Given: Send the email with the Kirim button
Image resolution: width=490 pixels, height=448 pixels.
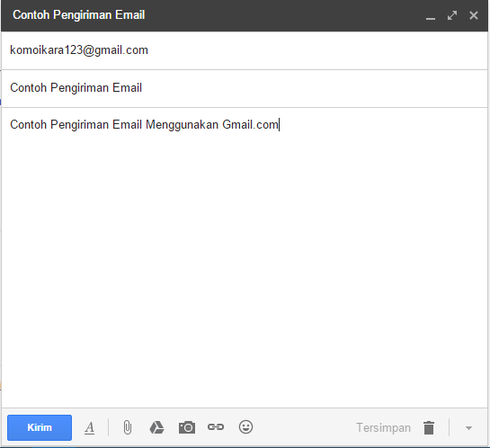Looking at the screenshot, I should click(40, 427).
